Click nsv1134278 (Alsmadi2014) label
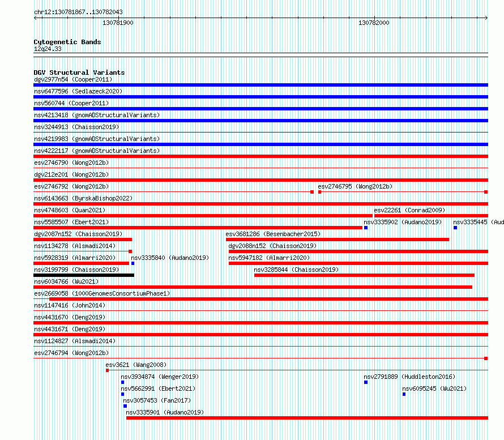Image resolution: width=504 pixels, height=440 pixels. tap(75, 246)
